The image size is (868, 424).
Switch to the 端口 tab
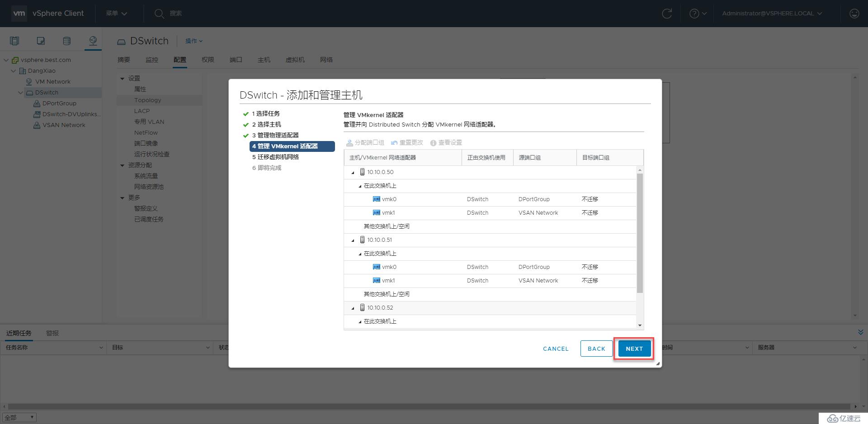[236, 60]
